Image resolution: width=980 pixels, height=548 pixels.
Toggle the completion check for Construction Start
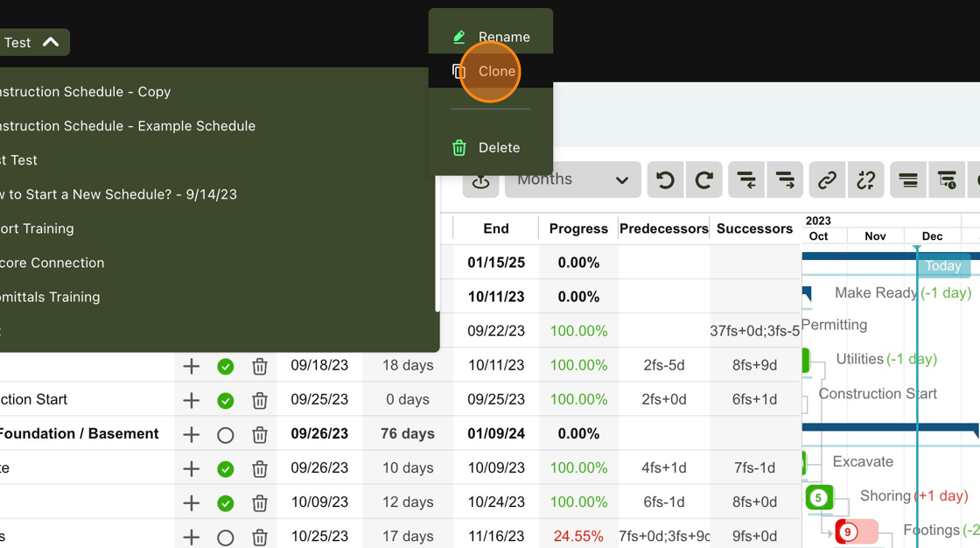226,400
